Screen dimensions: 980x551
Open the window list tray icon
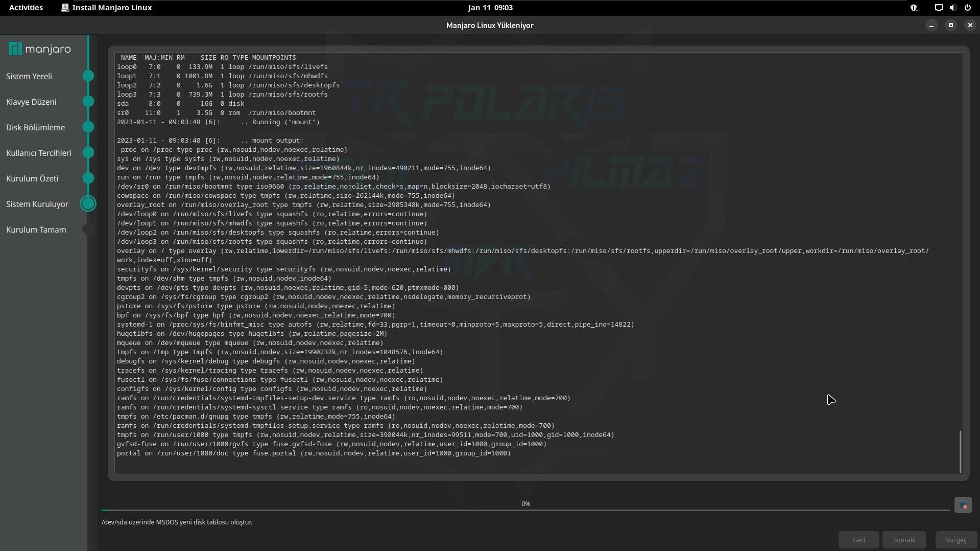(x=939, y=8)
